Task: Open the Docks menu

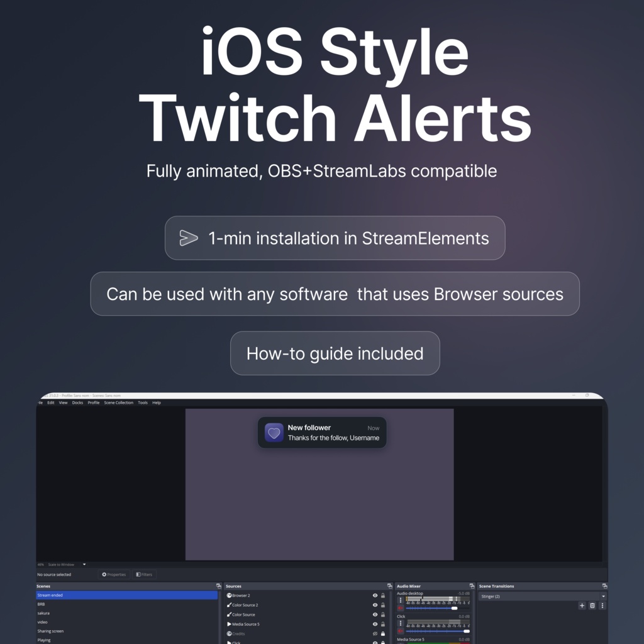Action: [x=77, y=402]
